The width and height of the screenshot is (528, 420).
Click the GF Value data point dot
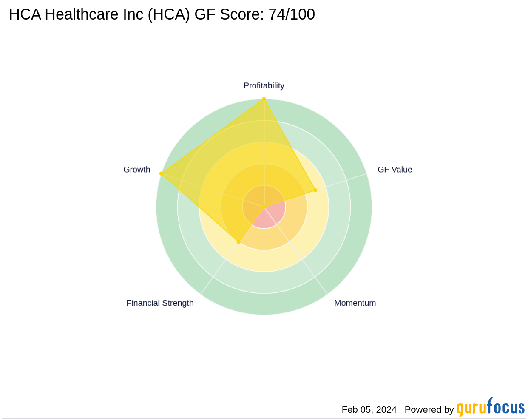315,190
